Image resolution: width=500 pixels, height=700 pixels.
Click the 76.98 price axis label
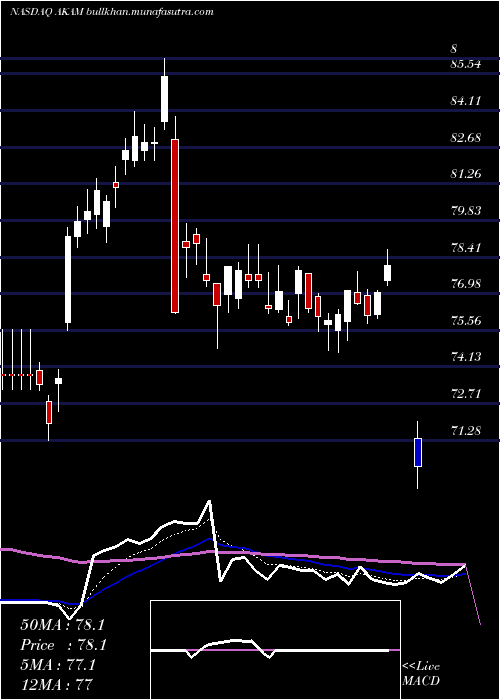point(466,283)
